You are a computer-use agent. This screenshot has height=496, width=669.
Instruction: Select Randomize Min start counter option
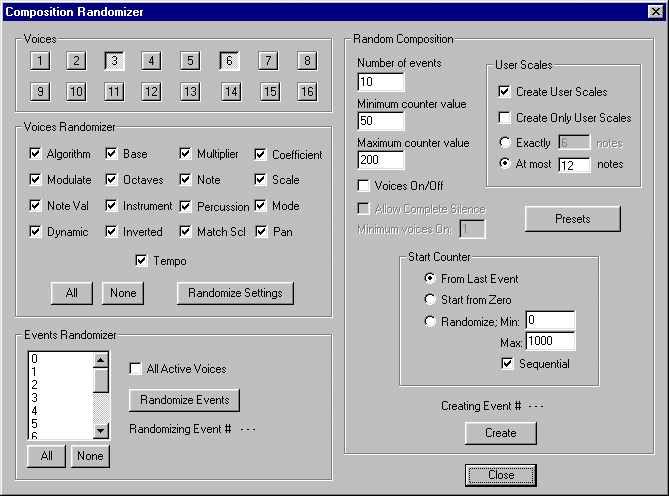click(431, 321)
